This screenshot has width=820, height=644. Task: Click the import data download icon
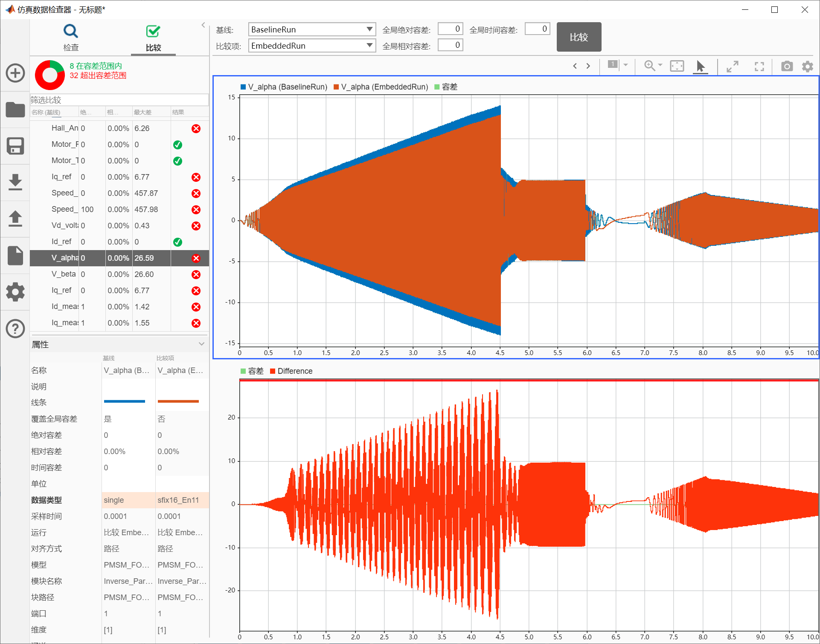[x=15, y=182]
